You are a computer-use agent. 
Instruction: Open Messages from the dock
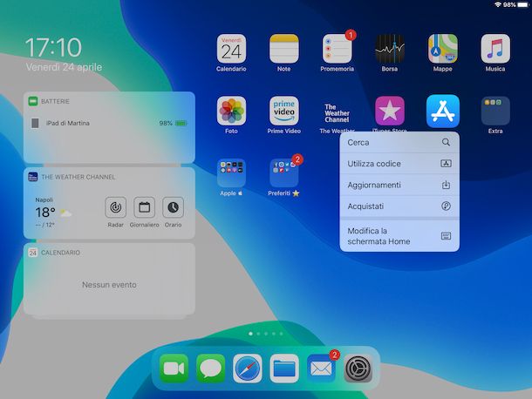[x=210, y=369]
